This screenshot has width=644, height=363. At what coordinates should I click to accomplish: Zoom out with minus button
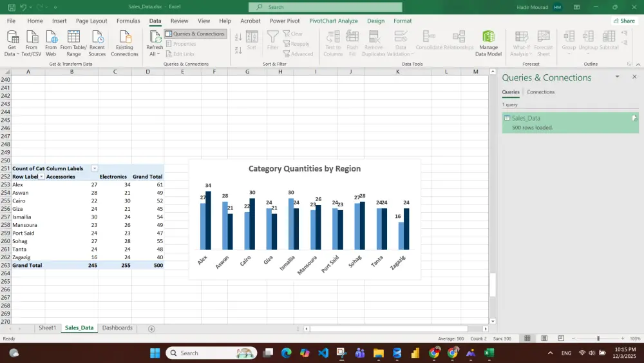(573, 338)
